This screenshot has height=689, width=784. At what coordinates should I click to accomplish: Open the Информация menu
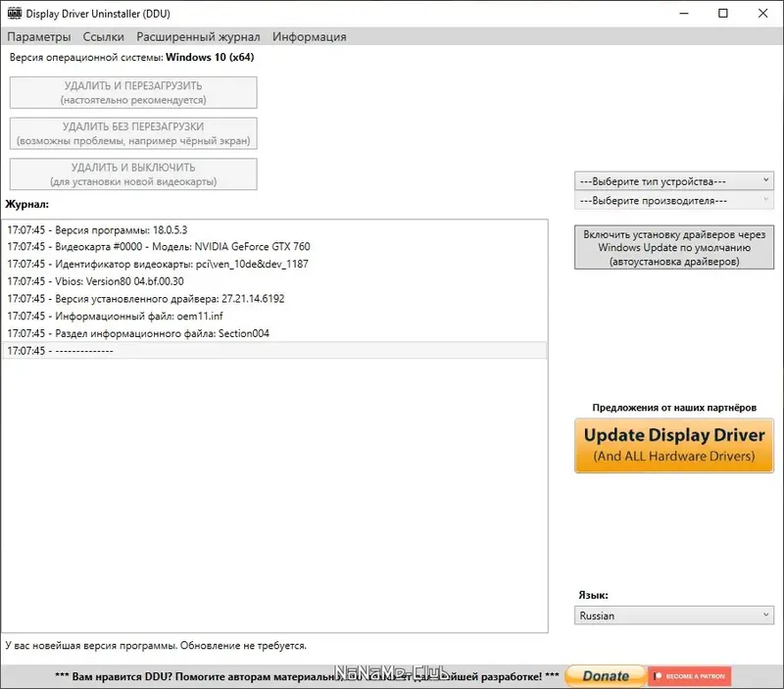pos(309,37)
